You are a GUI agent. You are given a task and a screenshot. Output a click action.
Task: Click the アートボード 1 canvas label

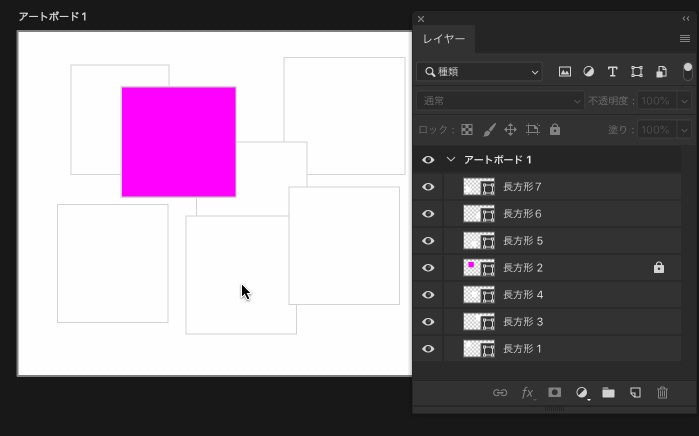(x=53, y=17)
